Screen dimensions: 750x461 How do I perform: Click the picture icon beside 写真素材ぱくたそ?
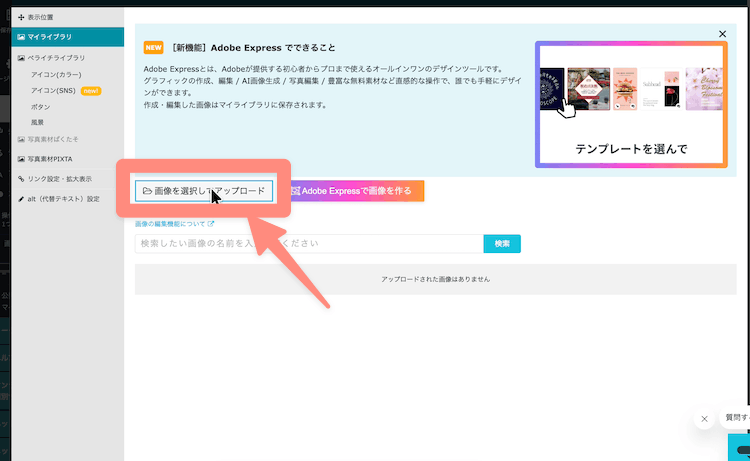[x=21, y=139]
